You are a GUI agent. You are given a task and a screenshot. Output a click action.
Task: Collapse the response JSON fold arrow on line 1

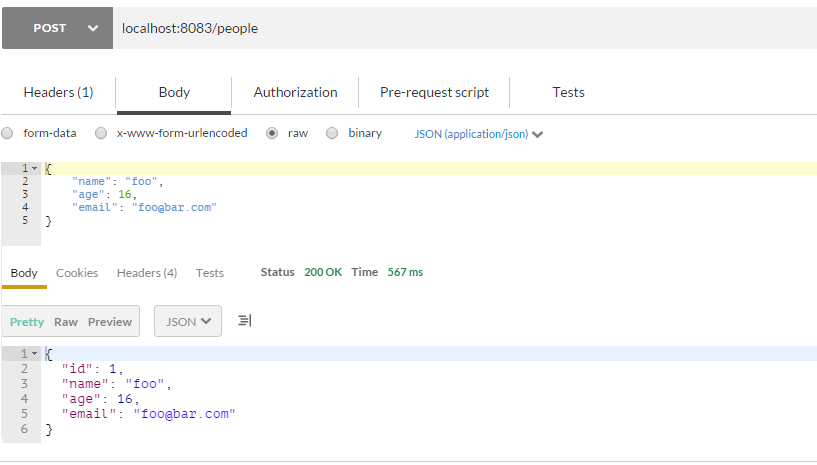[35, 354]
